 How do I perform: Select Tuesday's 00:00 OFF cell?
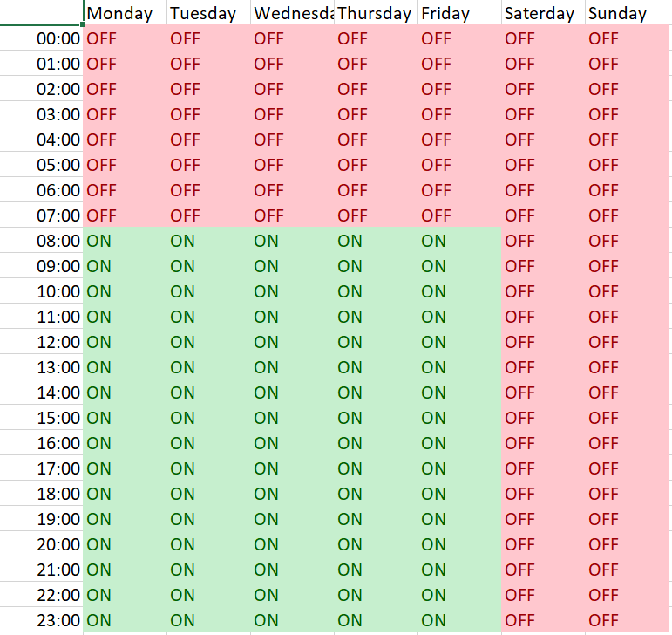[207, 38]
